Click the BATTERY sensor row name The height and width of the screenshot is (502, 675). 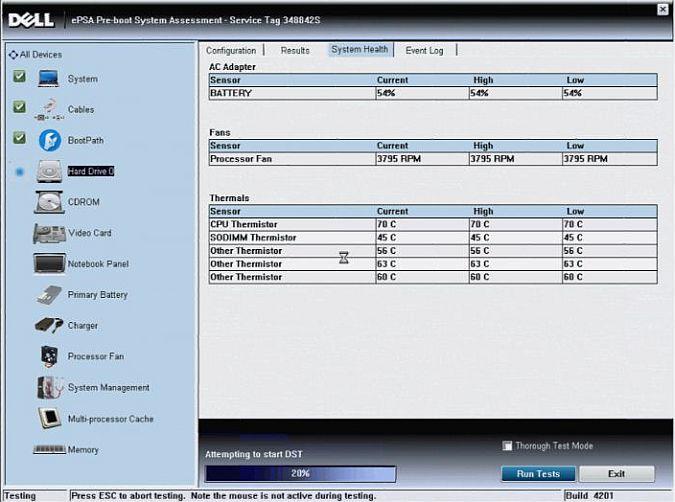pyautogui.click(x=231, y=93)
